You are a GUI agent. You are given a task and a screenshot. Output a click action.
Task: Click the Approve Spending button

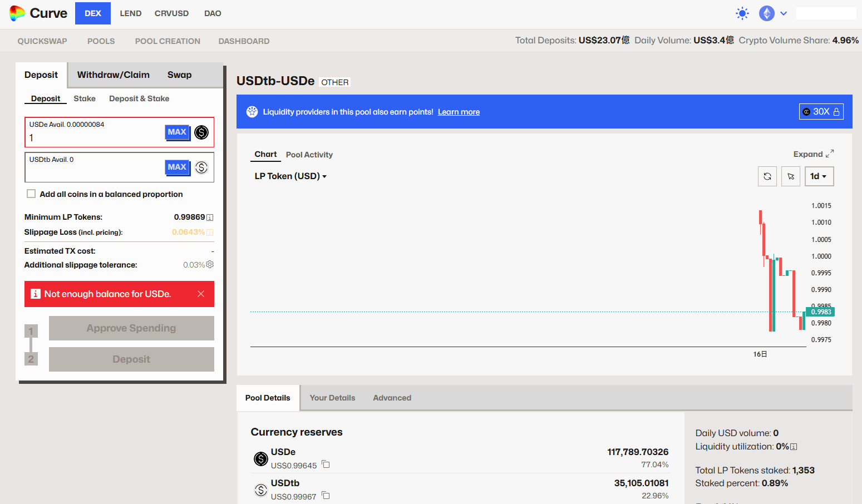(x=131, y=328)
